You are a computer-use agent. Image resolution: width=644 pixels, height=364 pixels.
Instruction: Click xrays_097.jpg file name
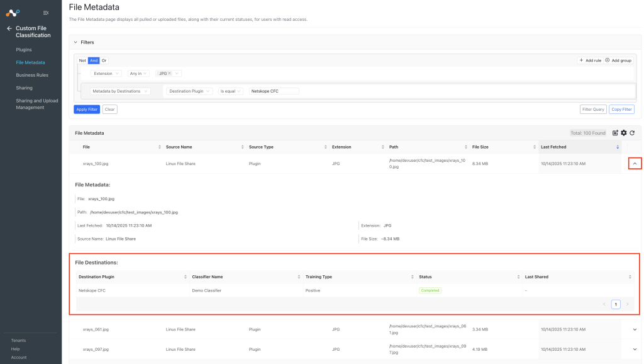point(96,349)
